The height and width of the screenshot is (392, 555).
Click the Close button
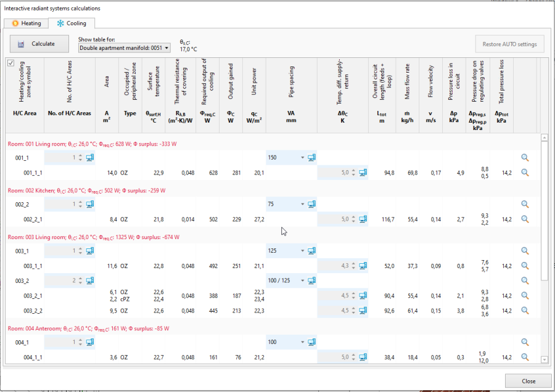coord(528,381)
